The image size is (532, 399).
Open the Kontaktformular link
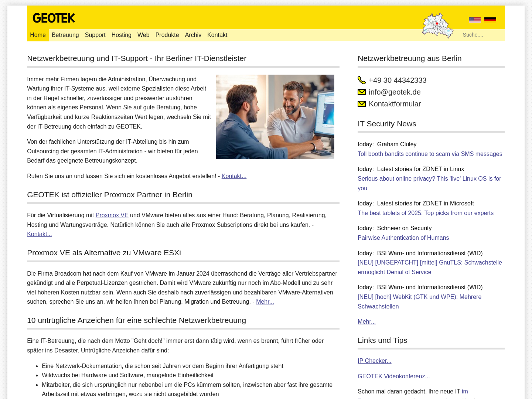[395, 104]
